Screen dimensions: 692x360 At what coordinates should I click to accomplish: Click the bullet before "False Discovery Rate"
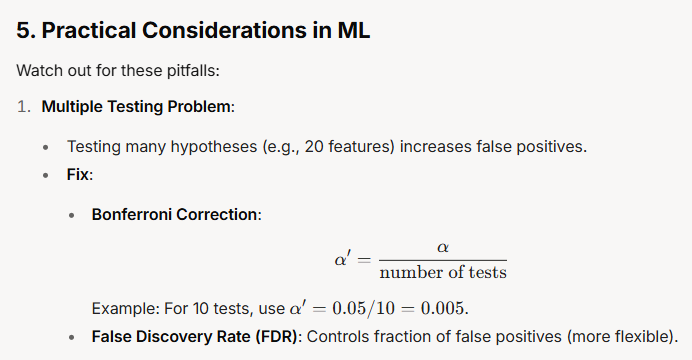pyautogui.click(x=72, y=338)
